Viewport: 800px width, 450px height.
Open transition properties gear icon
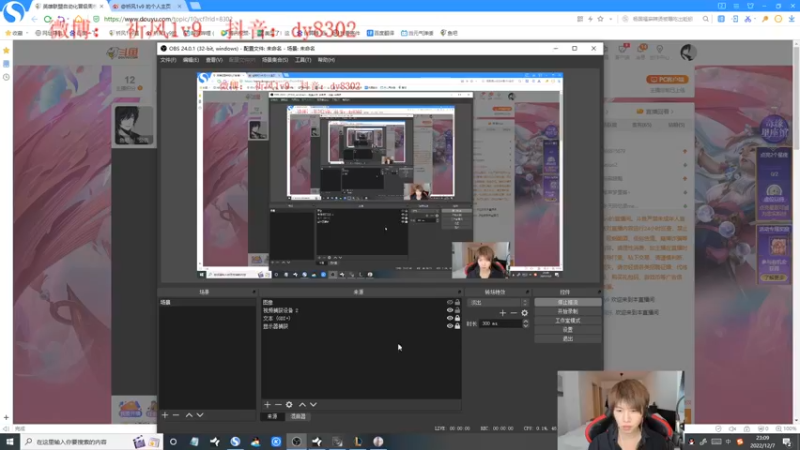(524, 313)
